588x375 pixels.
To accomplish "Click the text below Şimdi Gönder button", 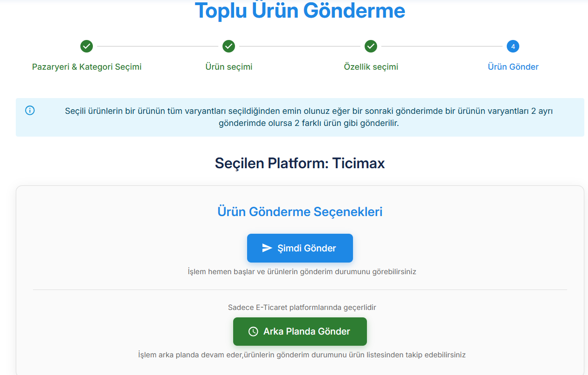I will coord(300,272).
